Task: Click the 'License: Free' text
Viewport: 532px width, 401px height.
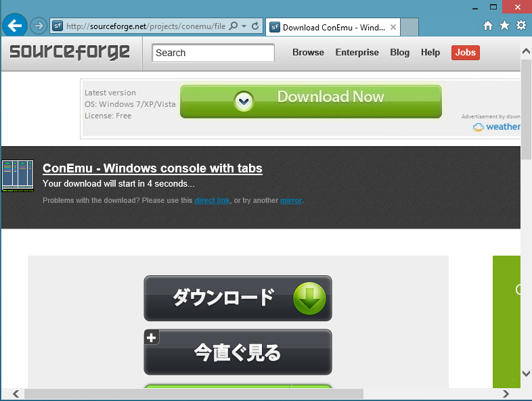Action: [x=108, y=116]
